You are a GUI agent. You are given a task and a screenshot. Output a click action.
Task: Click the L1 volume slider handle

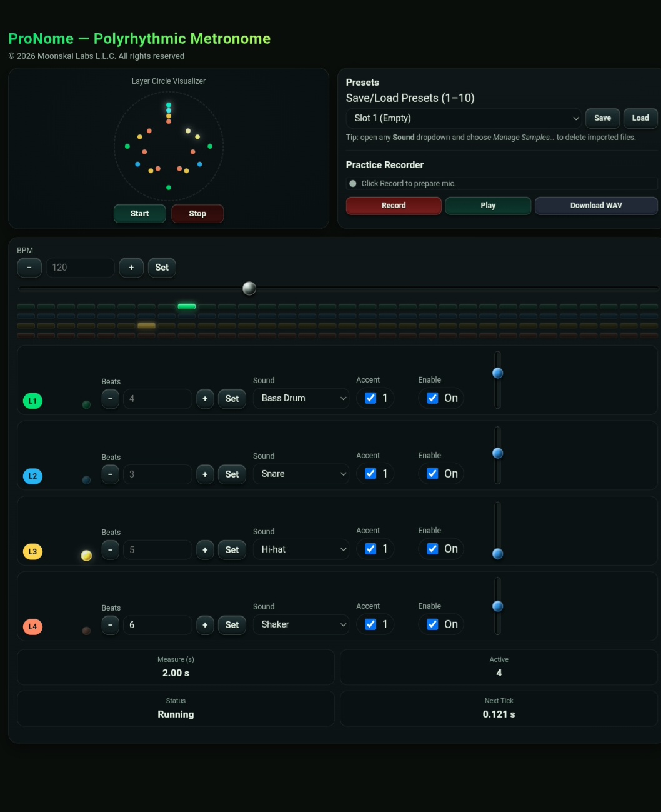click(498, 373)
